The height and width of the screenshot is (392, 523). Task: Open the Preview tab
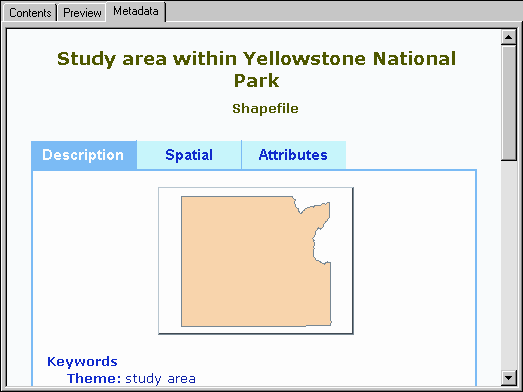click(x=82, y=13)
